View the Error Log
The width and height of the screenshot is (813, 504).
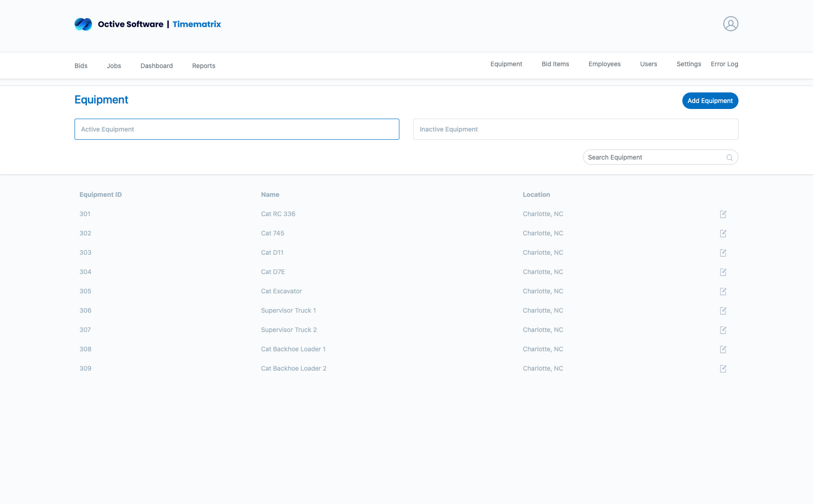724,64
